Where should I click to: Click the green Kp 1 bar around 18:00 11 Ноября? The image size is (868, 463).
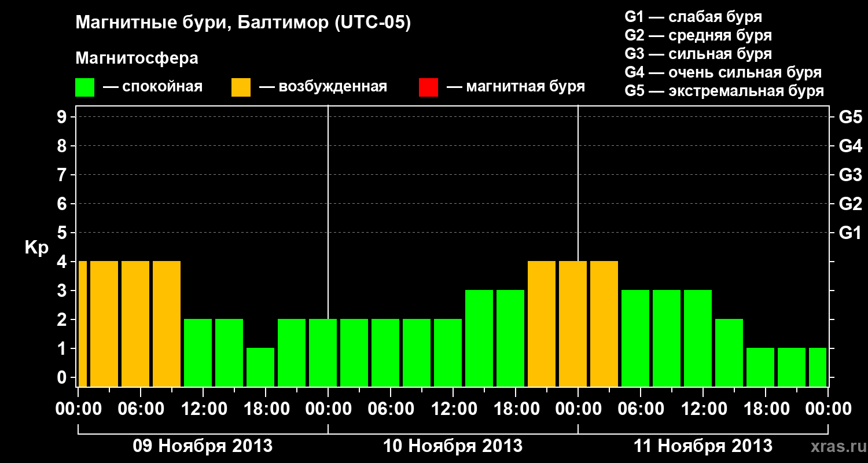tap(760, 367)
